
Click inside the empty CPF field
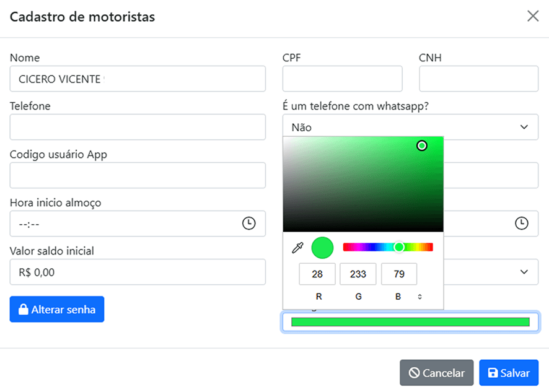coord(343,79)
